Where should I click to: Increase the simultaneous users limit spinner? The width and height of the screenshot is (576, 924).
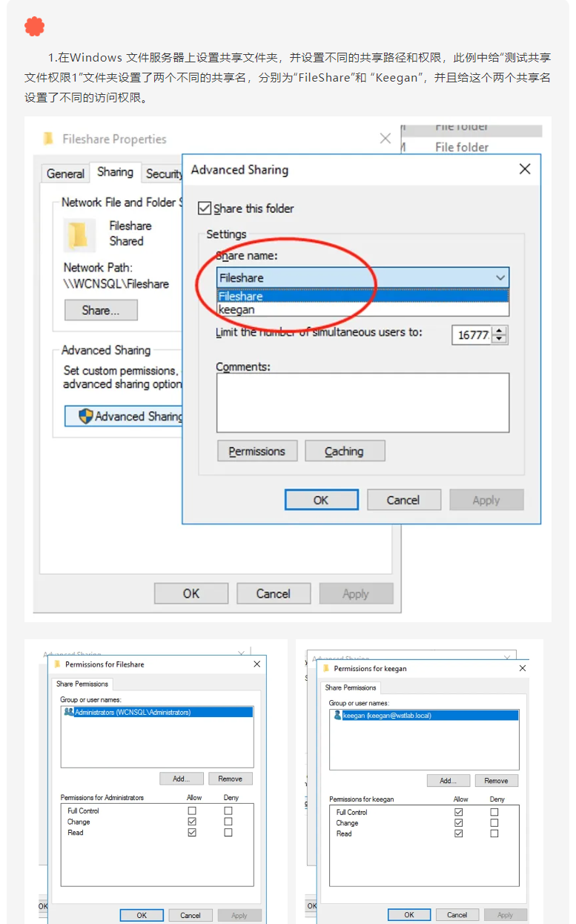(499, 331)
